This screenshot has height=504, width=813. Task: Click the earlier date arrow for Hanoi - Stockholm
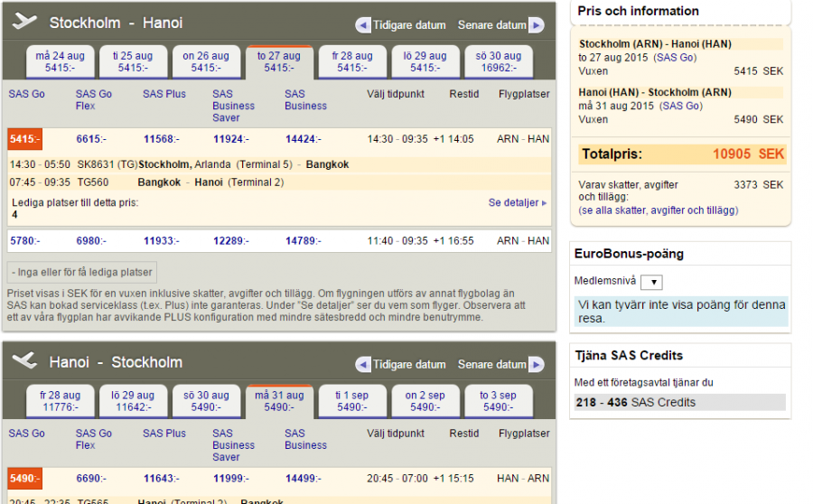[x=363, y=365]
